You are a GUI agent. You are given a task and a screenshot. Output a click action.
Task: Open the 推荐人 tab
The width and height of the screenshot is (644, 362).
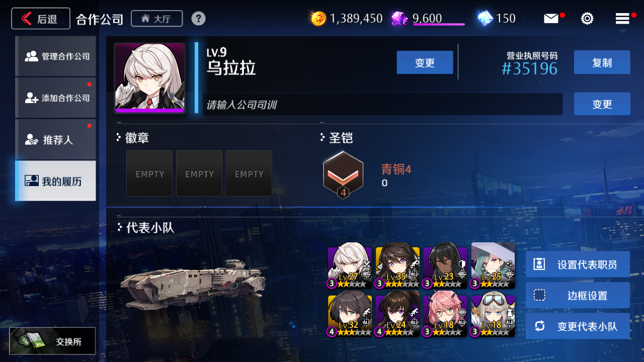(x=55, y=139)
